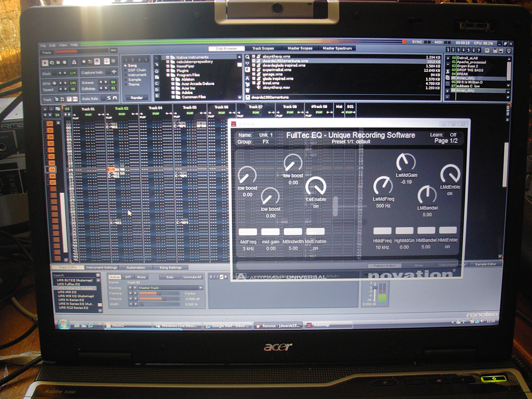Screen dimensions: 532x399
Task: Switch to the Master Spectrum tab
Action: point(337,48)
